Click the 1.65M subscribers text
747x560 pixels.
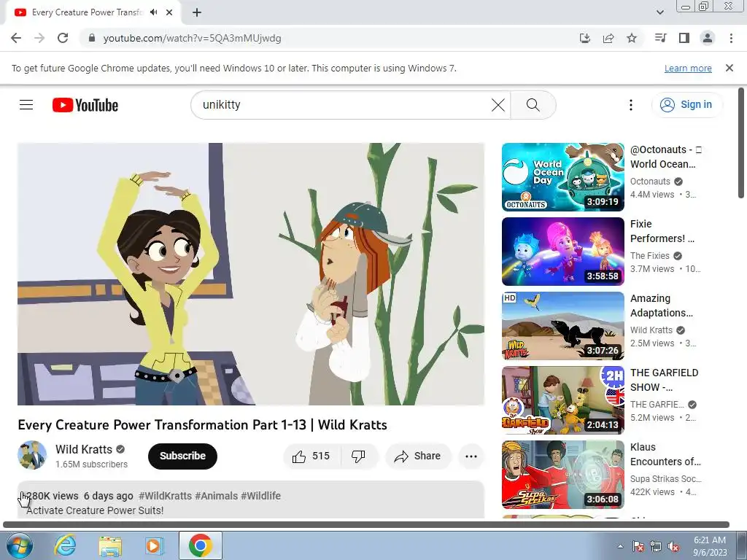91,464
